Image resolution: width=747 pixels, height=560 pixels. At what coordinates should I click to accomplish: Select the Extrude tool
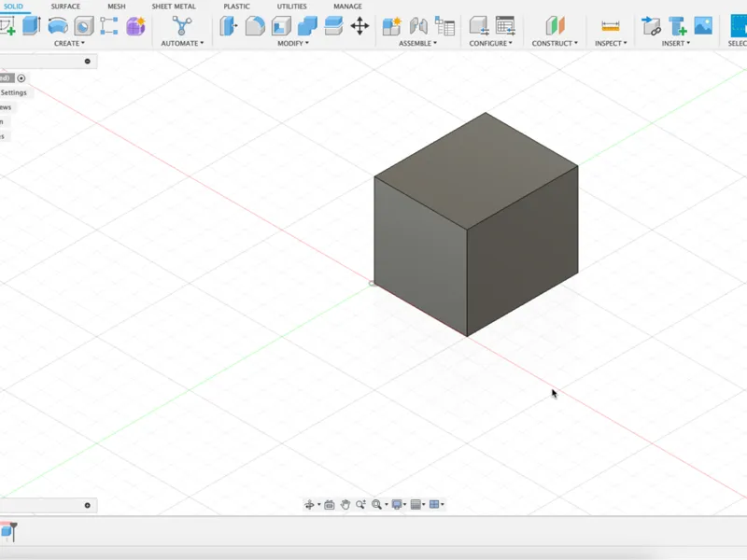coord(32,26)
